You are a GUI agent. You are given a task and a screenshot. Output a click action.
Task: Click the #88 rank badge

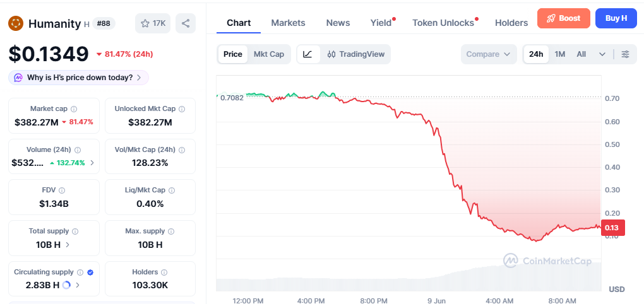[104, 24]
